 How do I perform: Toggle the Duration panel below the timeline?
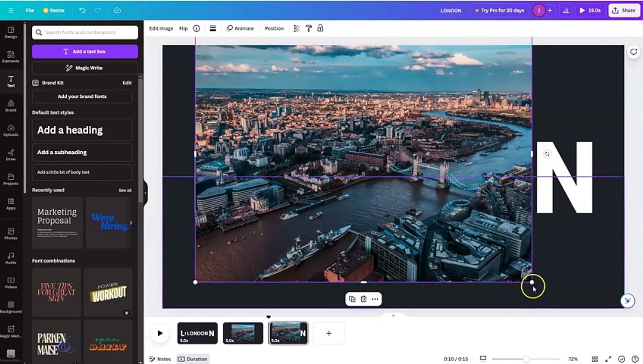point(192,359)
